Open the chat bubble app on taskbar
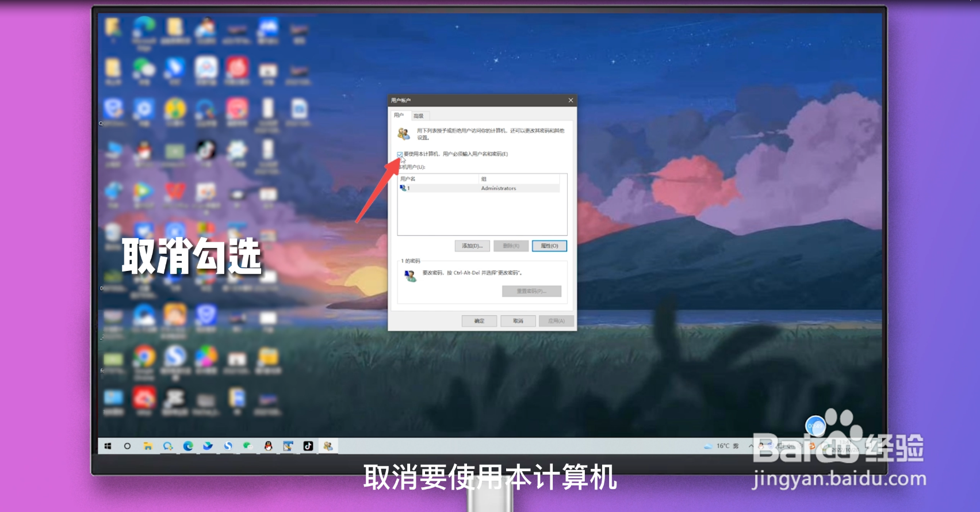The height and width of the screenshot is (512, 980). (168, 446)
